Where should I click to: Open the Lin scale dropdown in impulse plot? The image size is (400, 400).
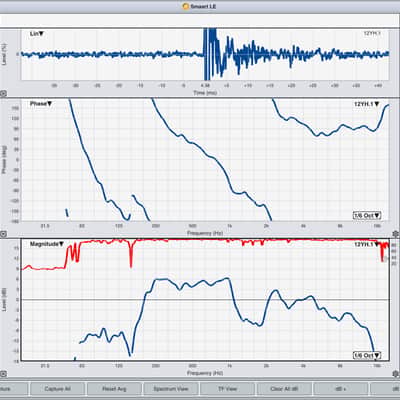coord(37,34)
